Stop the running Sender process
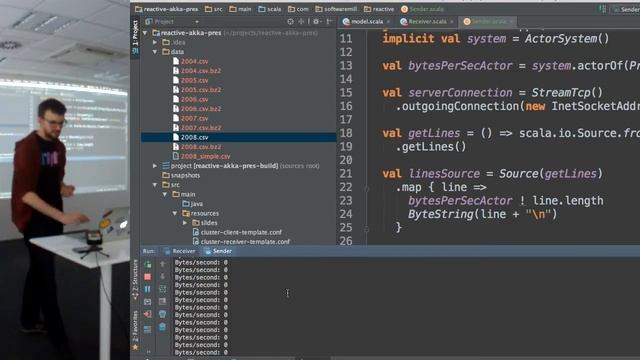This screenshot has width=640, height=360. pyautogui.click(x=148, y=277)
